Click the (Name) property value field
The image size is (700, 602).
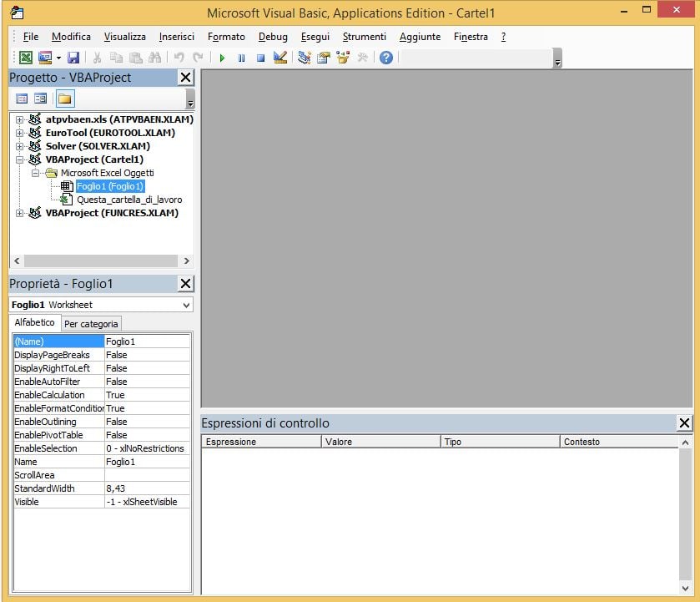148,341
